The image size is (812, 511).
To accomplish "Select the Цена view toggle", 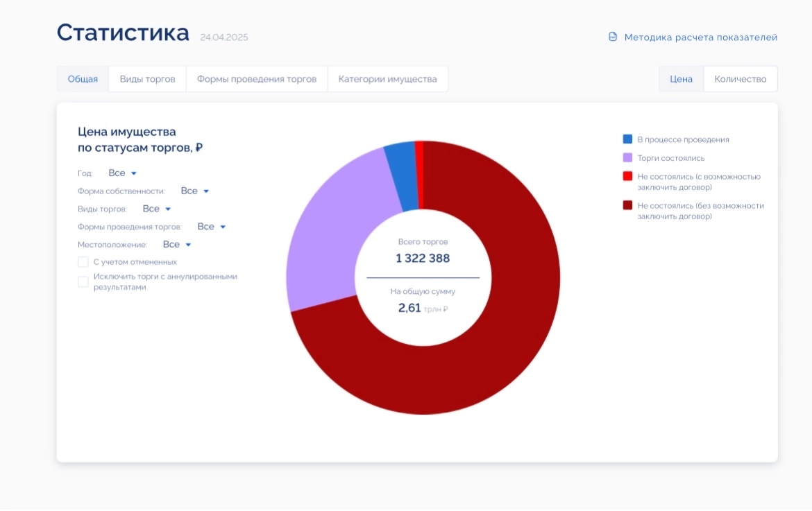I will tap(680, 78).
